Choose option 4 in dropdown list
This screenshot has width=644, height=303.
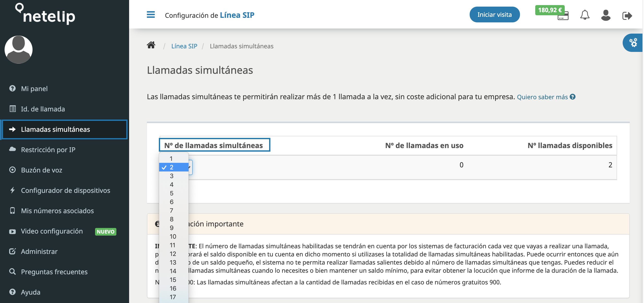coord(174,184)
